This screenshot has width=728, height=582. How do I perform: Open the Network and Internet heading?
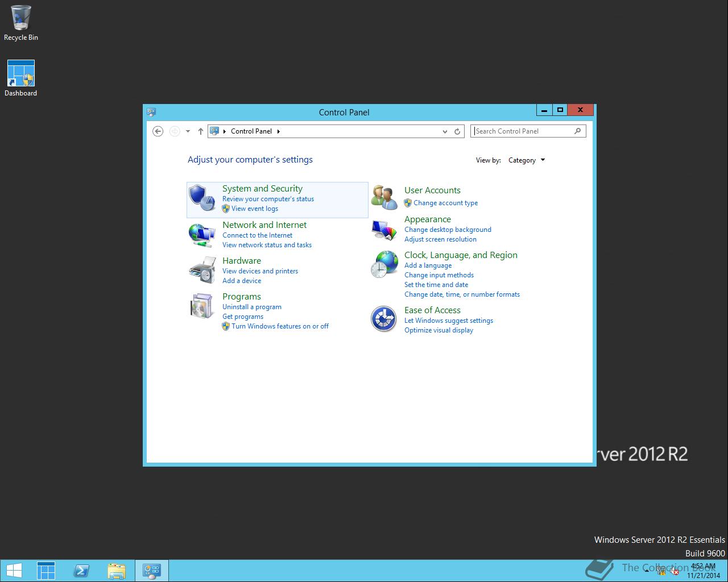pos(264,225)
